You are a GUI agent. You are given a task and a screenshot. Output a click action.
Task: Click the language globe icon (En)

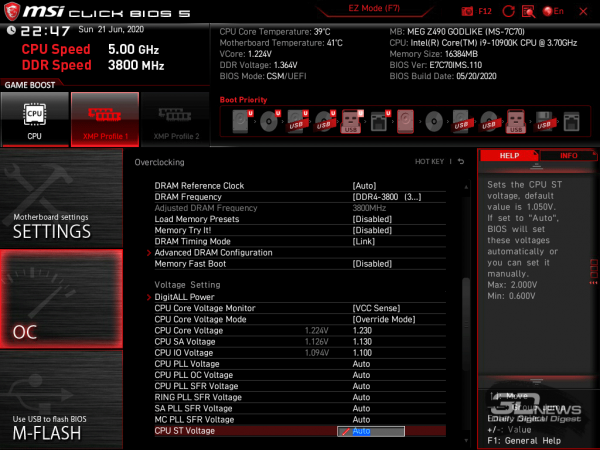(549, 10)
